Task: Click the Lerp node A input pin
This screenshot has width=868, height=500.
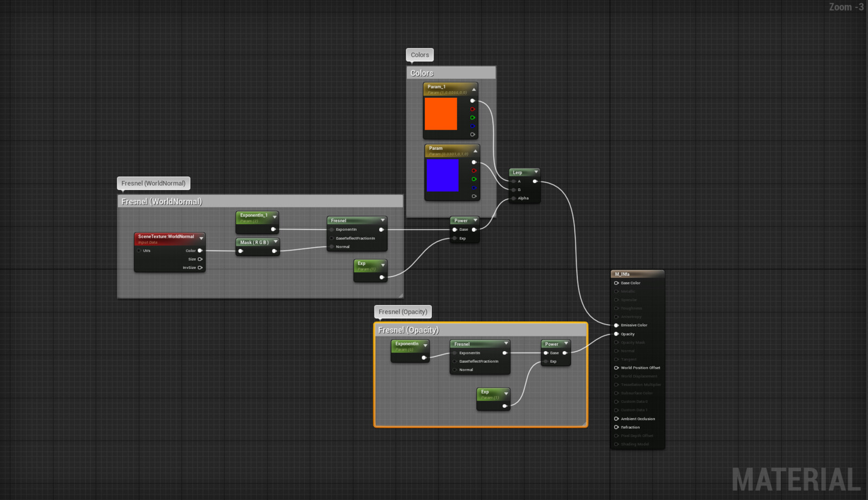Action: 513,181
